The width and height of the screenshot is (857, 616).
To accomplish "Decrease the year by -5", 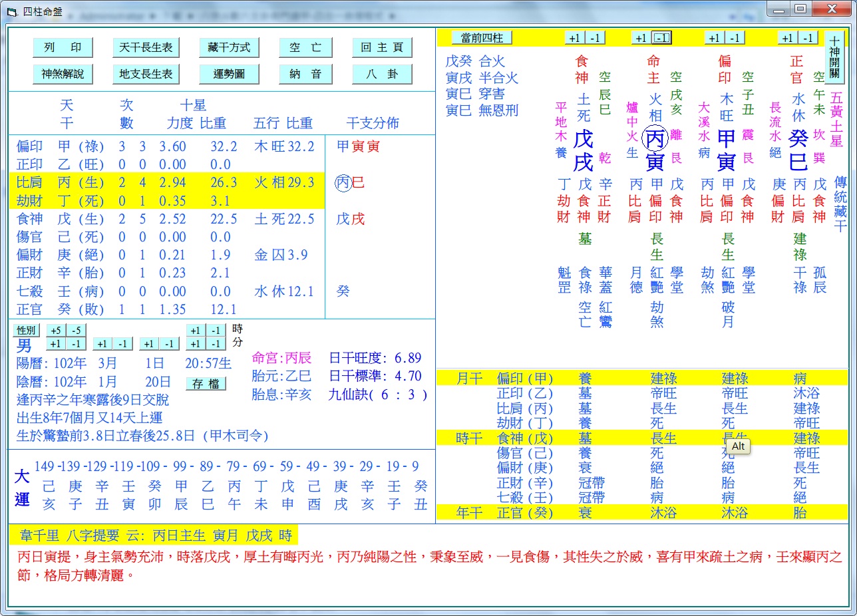I will pyautogui.click(x=76, y=331).
